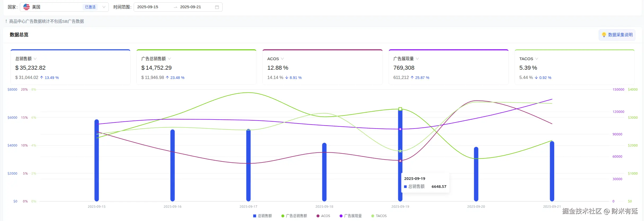The width and height of the screenshot is (644, 221).
Task: Click the green 广告总销售额 legend dot
Action: (x=283, y=216)
